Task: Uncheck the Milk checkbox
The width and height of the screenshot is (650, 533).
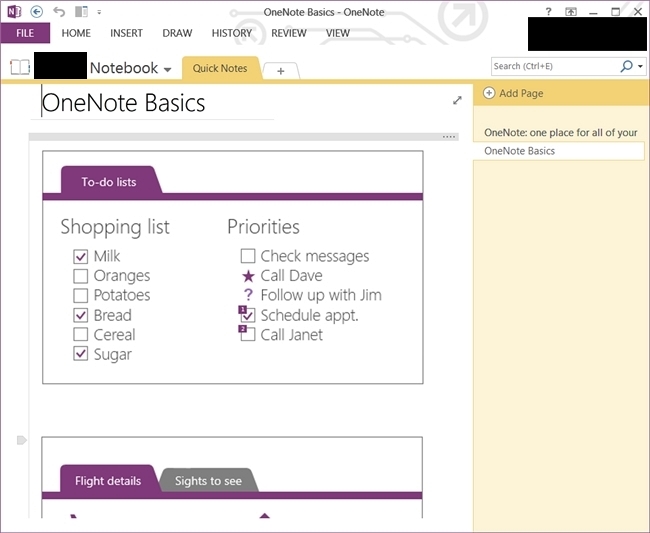Action: (x=80, y=257)
